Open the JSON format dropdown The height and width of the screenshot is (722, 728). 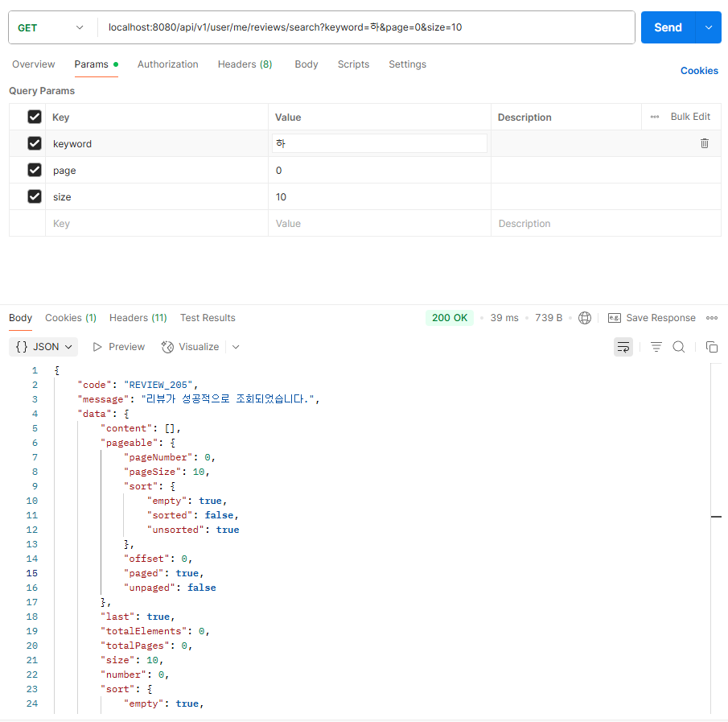[x=43, y=347]
